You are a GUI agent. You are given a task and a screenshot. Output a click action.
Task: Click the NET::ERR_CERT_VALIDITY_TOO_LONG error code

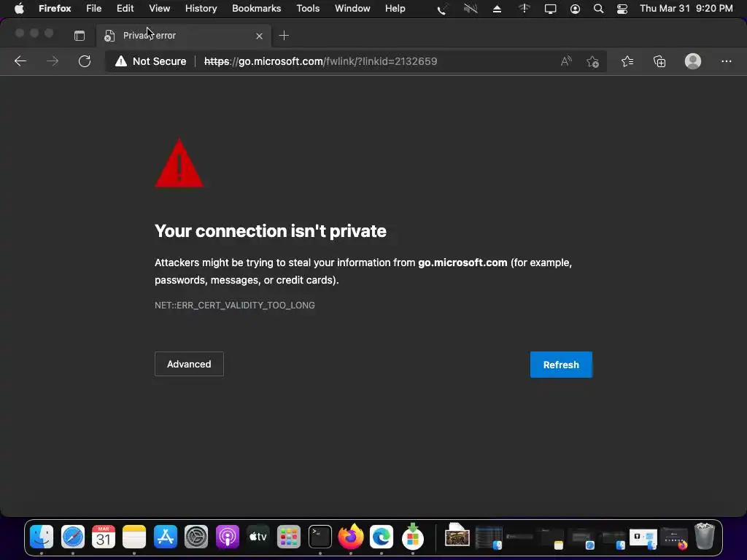[x=234, y=306]
